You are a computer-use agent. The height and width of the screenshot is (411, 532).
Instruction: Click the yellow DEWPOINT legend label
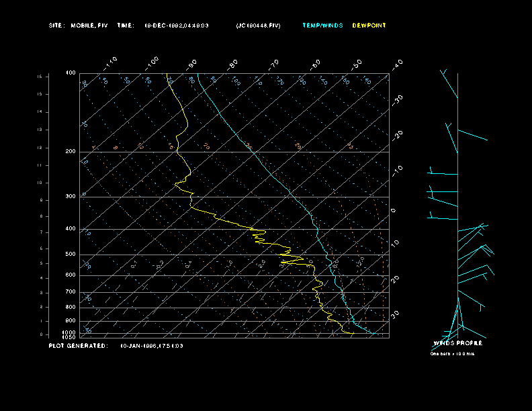pos(369,26)
